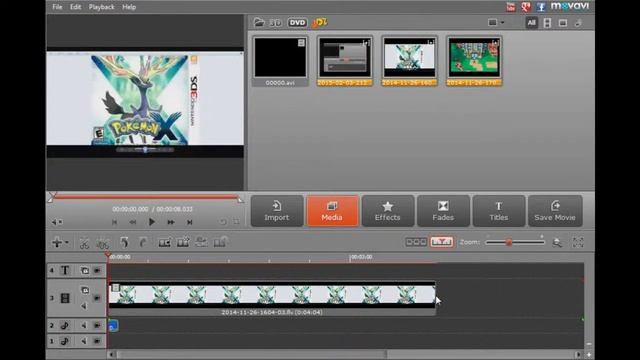Open the add track plus dropdown
The height and width of the screenshot is (360, 640).
point(60,243)
